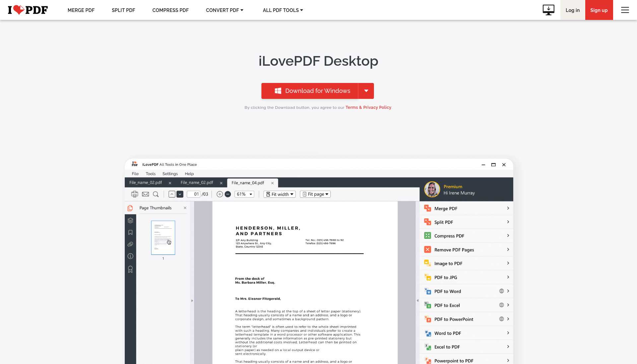Click the Log in button
Viewport: 637px width, 364px height.
573,10
